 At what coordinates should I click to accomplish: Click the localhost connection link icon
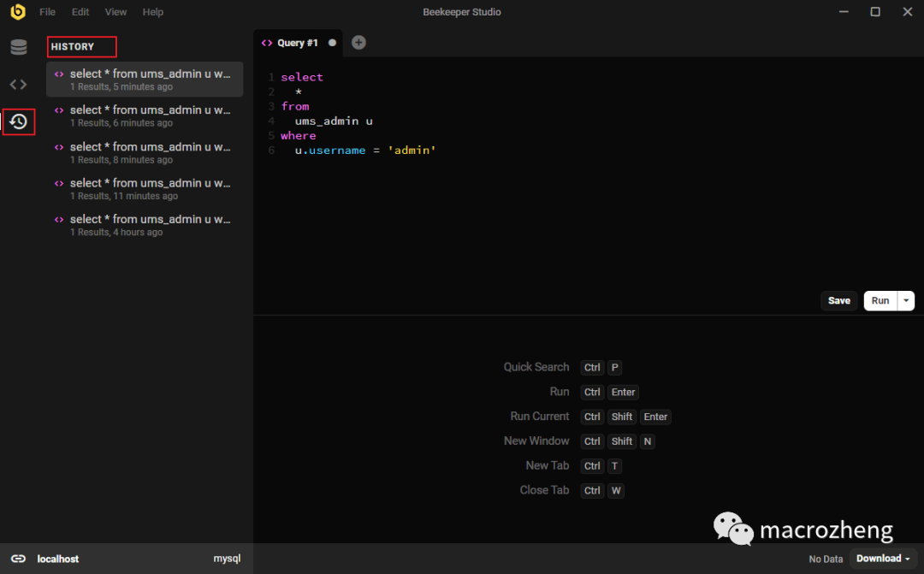[18, 559]
